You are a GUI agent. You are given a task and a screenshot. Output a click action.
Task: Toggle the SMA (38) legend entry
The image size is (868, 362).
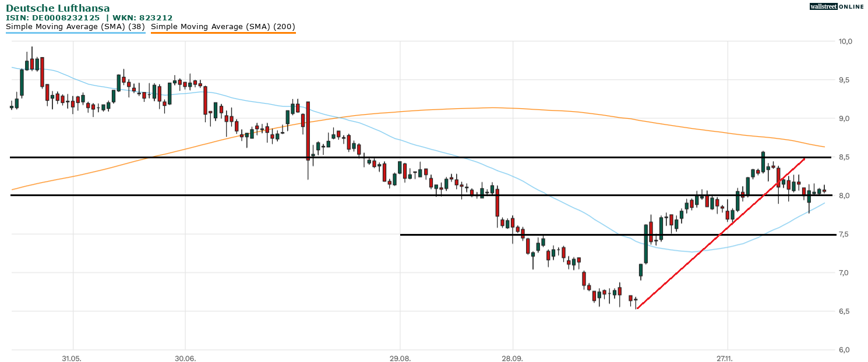pos(76,27)
